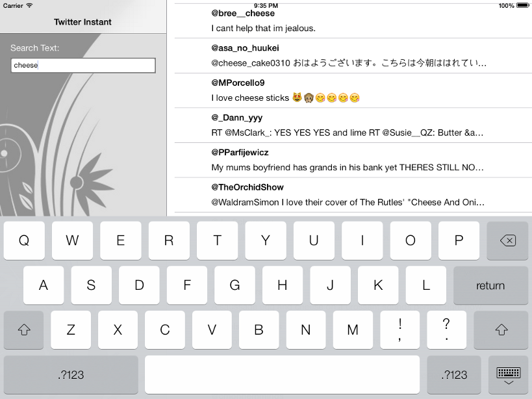
Task: Tap the D key
Action: (x=139, y=285)
